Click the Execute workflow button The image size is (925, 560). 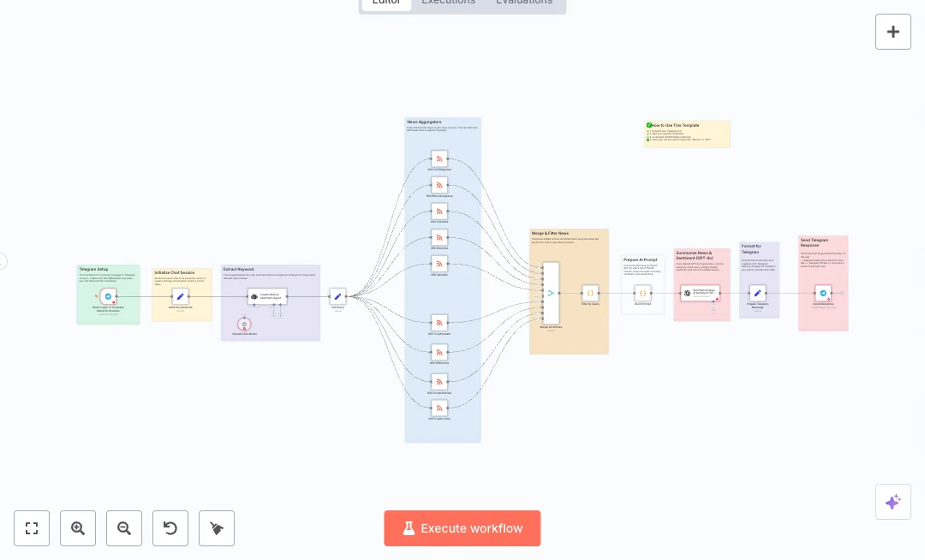pos(462,528)
